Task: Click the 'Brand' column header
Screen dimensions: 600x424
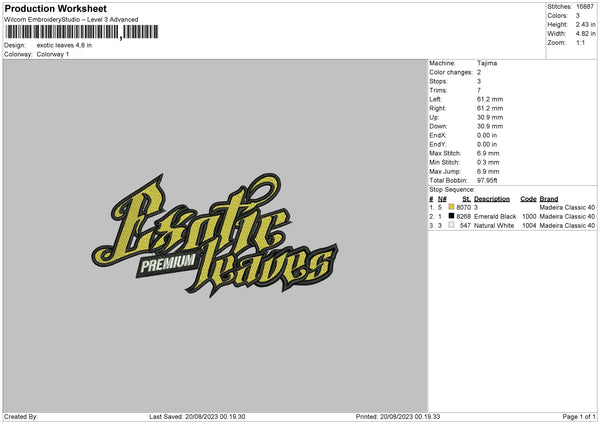Action: coord(549,199)
